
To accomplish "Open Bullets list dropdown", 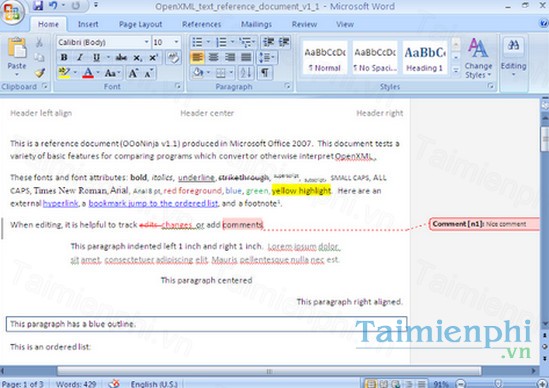I will pyautogui.click(x=208, y=42).
